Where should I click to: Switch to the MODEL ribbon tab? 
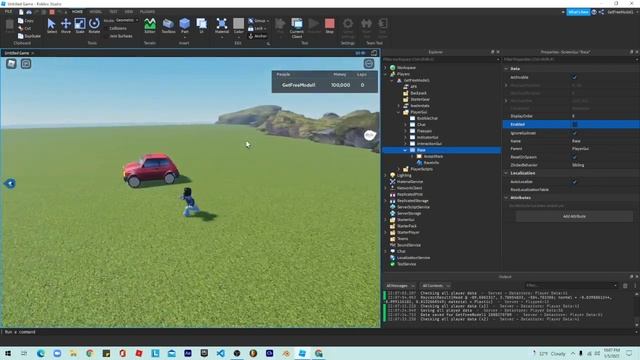click(x=96, y=11)
